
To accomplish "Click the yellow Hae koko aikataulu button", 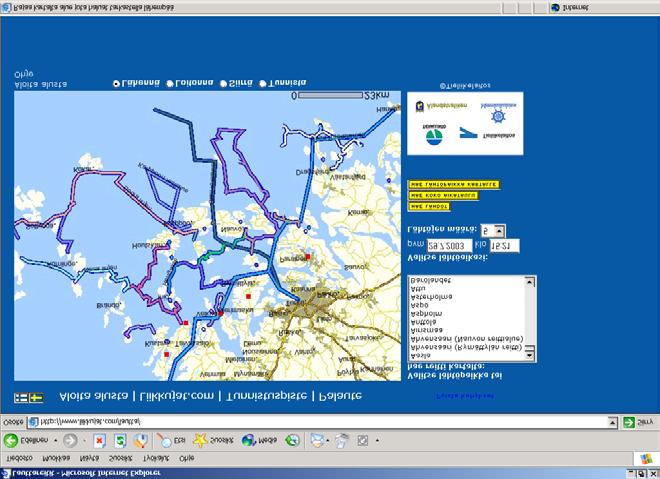I will click(443, 196).
